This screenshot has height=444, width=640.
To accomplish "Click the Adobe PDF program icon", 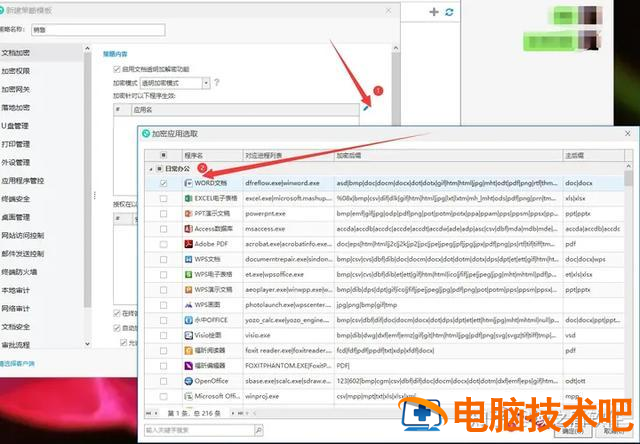I will [x=188, y=244].
